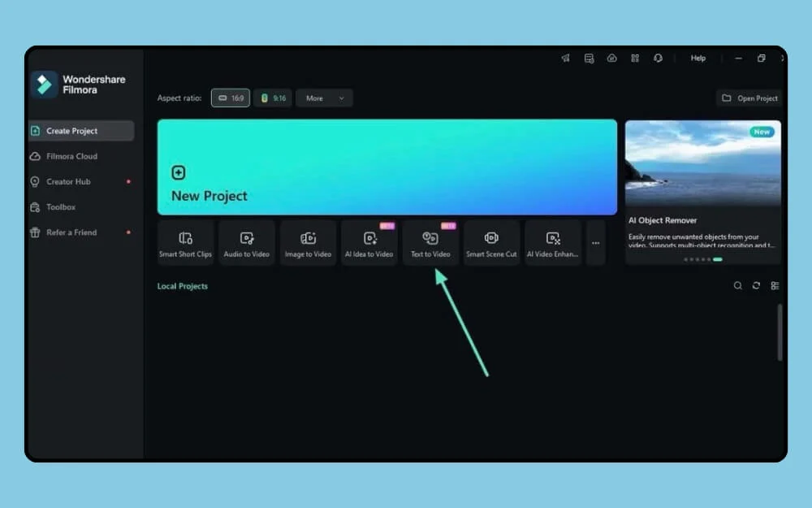The width and height of the screenshot is (812, 508).
Task: Open Smart Scene Cut
Action: pos(491,242)
